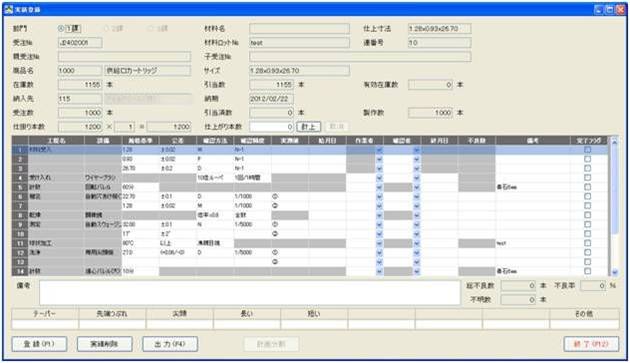Click the 22.70 value in row 6
This screenshot has height=363, width=630.
pos(140,196)
